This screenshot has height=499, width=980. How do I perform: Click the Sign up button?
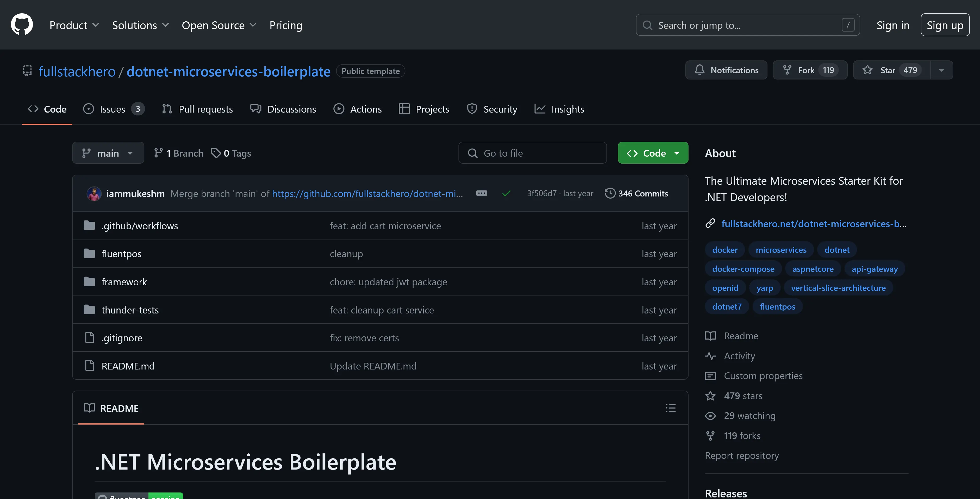coord(945,25)
